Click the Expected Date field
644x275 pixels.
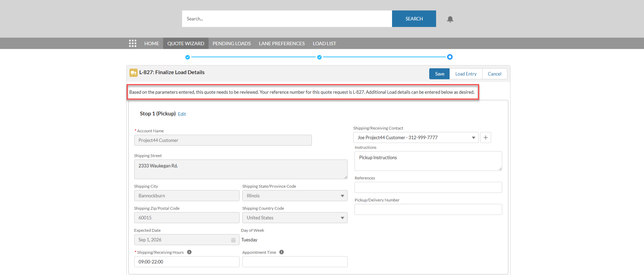(187, 240)
